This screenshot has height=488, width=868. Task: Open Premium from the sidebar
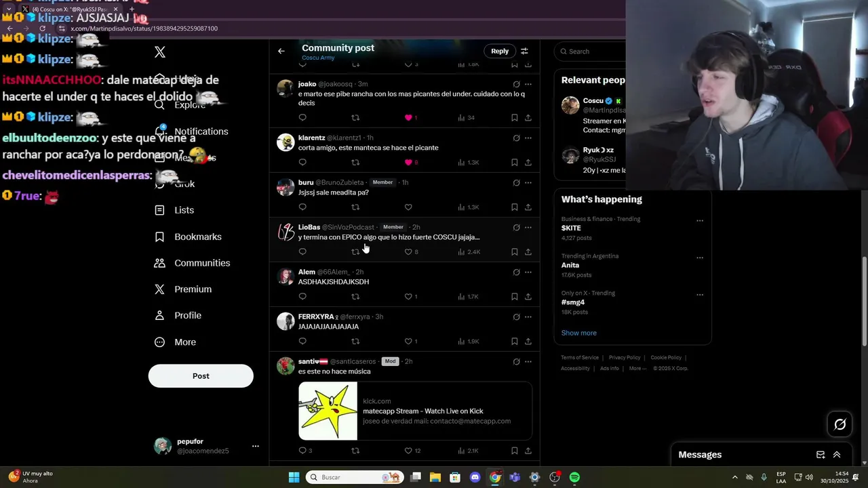tap(182, 289)
